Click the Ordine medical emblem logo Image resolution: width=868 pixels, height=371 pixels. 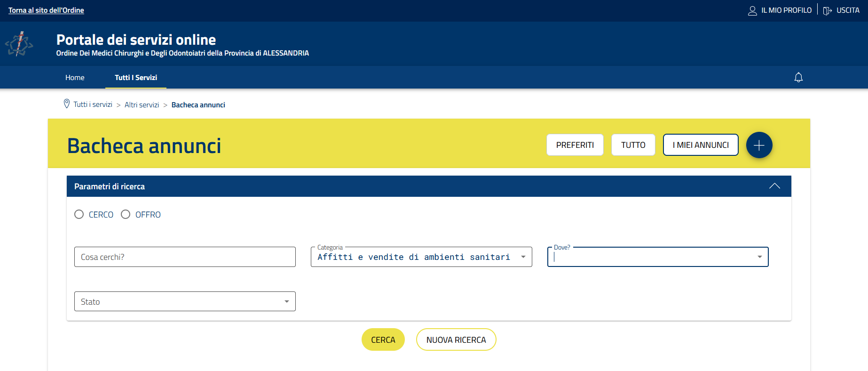pyautogui.click(x=19, y=44)
